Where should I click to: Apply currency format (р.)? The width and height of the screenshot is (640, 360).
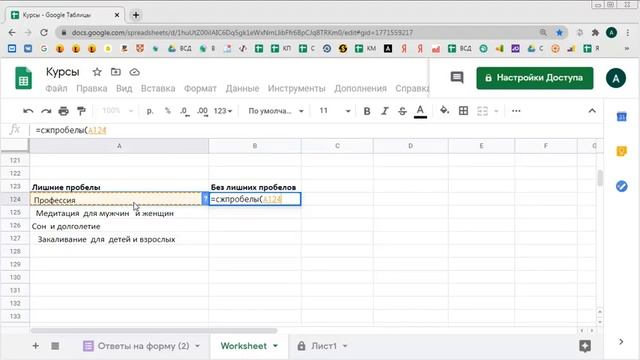(x=150, y=111)
